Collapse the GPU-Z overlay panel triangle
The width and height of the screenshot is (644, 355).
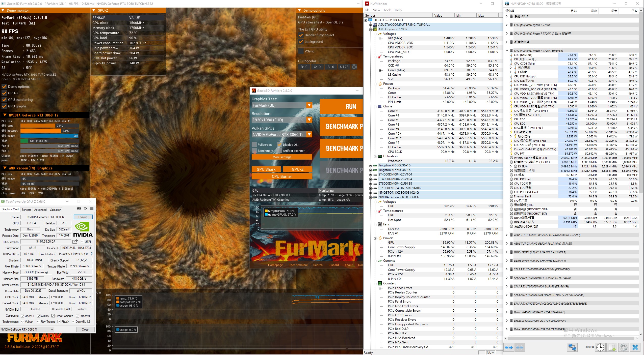94,10
